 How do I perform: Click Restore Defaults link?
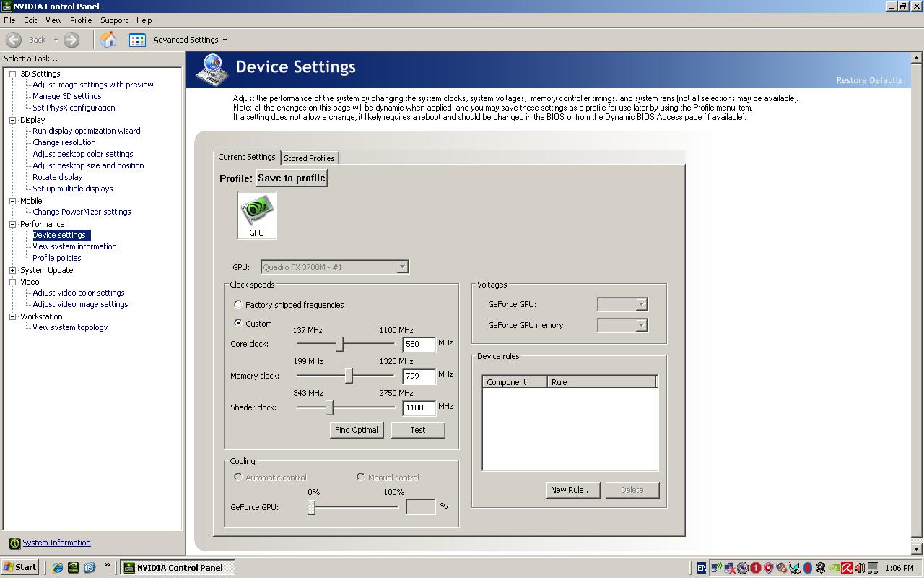(869, 80)
